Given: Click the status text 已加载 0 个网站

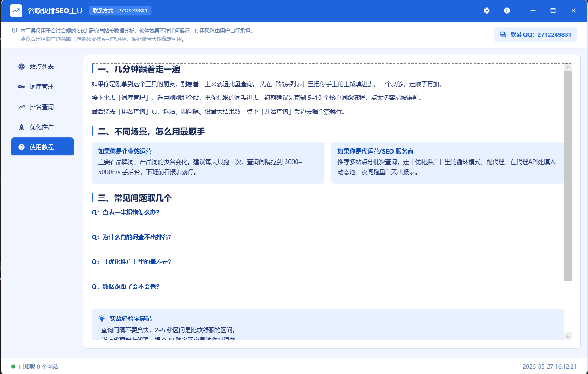Looking at the screenshot, I should [x=38, y=367].
